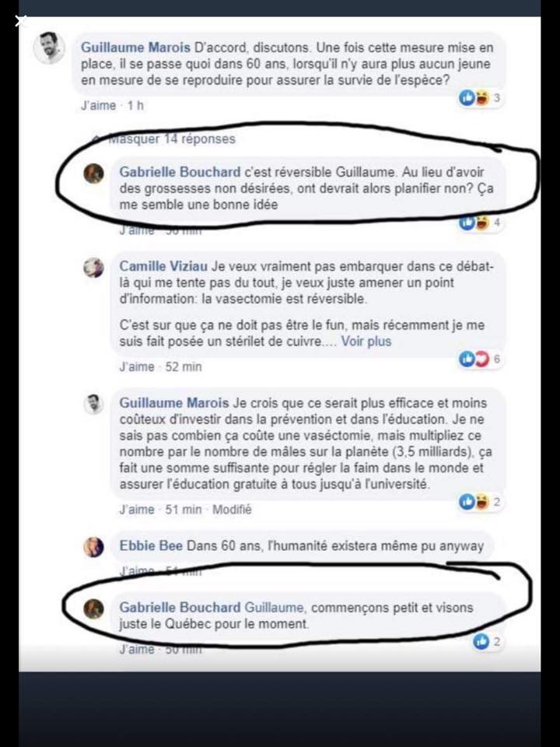Like Camille Viziau's comment posted 52 min ago
Image resolution: width=560 pixels, height=747 pixels.
pos(137,366)
